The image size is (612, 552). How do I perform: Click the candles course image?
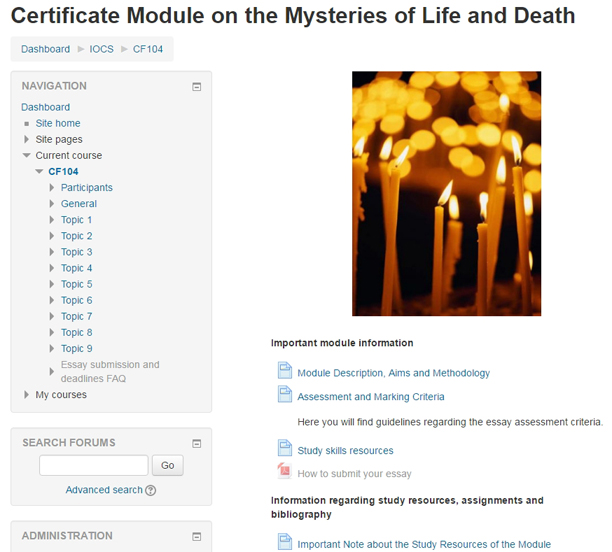click(x=447, y=194)
